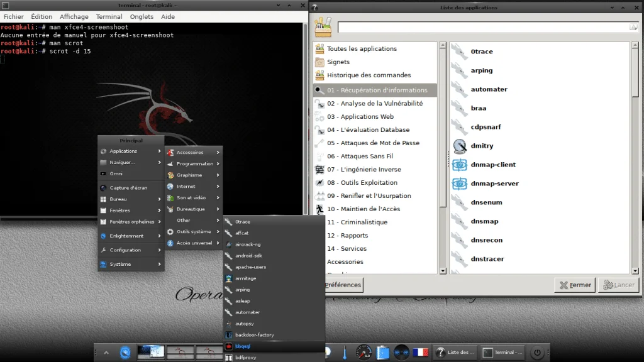Select 14 - Services category

[x=375, y=249]
